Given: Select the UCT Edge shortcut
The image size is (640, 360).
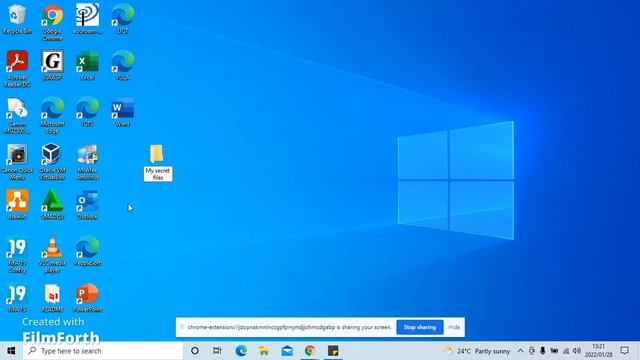Looking at the screenshot, I should (122, 19).
